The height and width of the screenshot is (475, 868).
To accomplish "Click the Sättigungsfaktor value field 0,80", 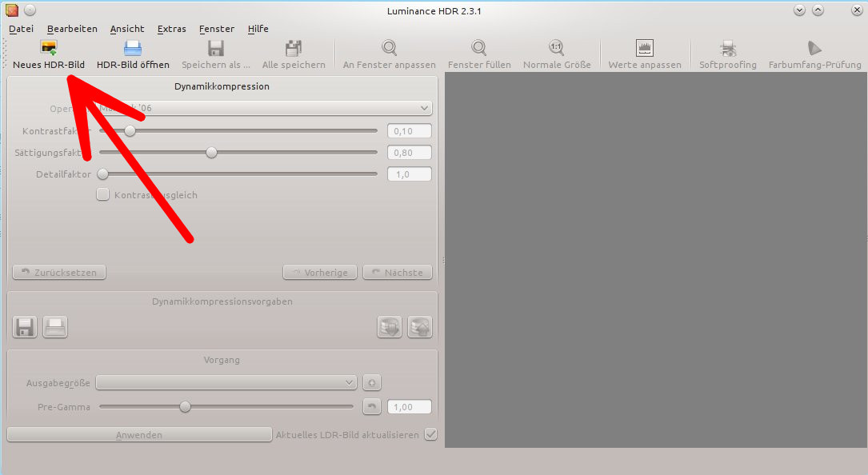I will [410, 153].
